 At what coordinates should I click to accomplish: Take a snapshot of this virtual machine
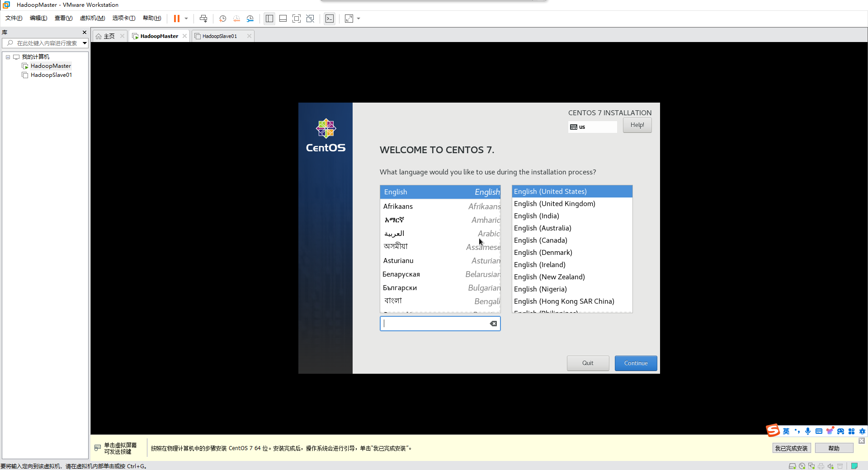pos(223,19)
